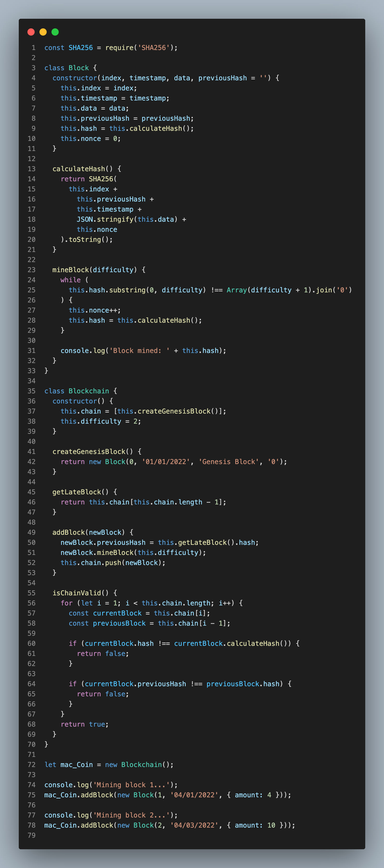Click the "class Block {" declaration

click(x=70, y=68)
